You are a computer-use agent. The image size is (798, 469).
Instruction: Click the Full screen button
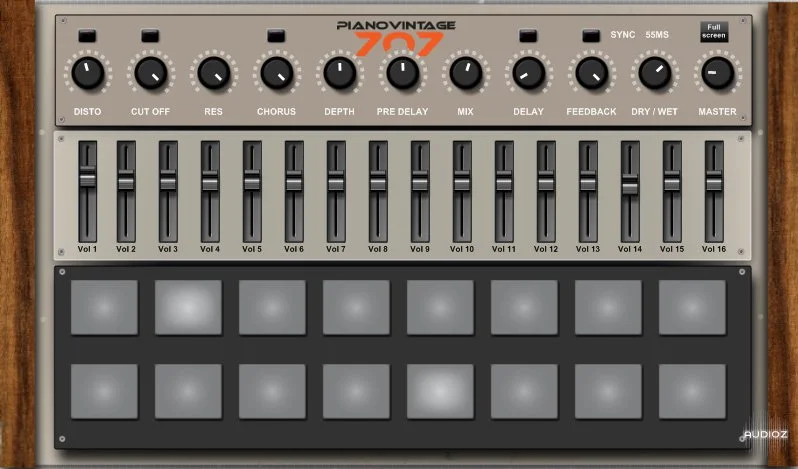coord(714,31)
